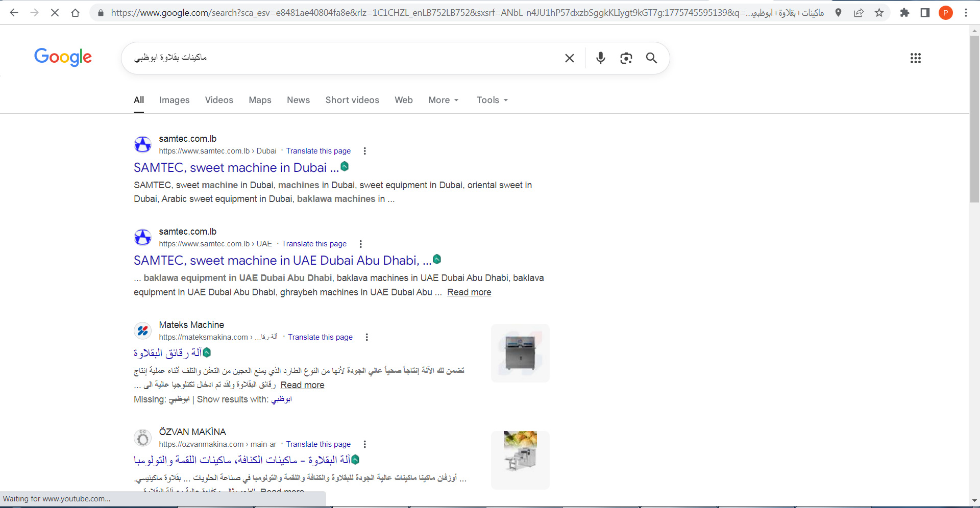Translate the Mateks Machine result page
Image resolution: width=980 pixels, height=508 pixels.
coord(321,337)
